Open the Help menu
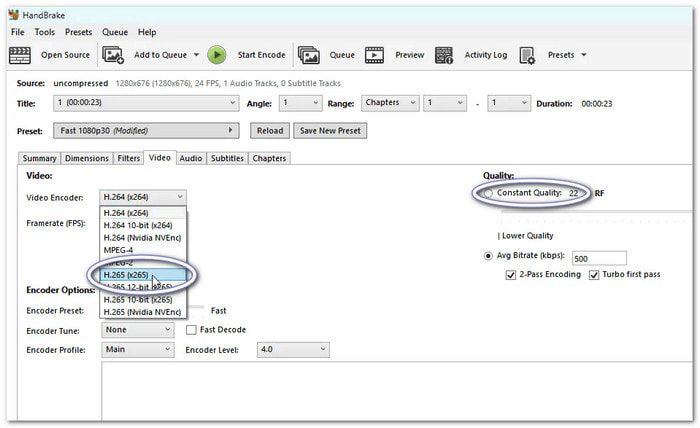The image size is (700, 428). coord(147,32)
